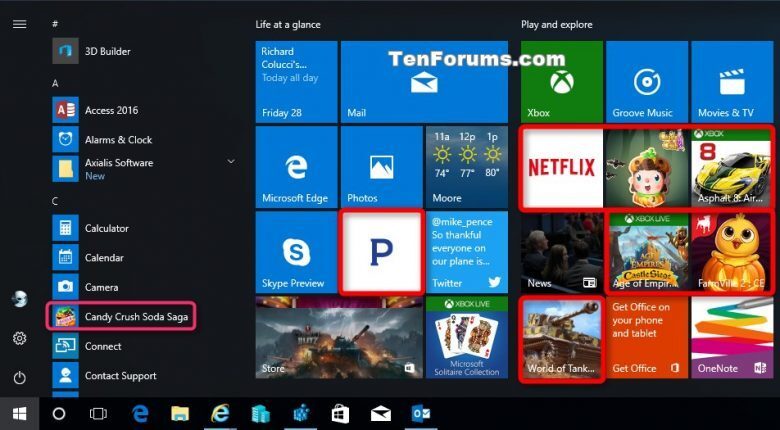780x430 pixels.
Task: Open the World of Tanks tile
Action: [x=561, y=337]
